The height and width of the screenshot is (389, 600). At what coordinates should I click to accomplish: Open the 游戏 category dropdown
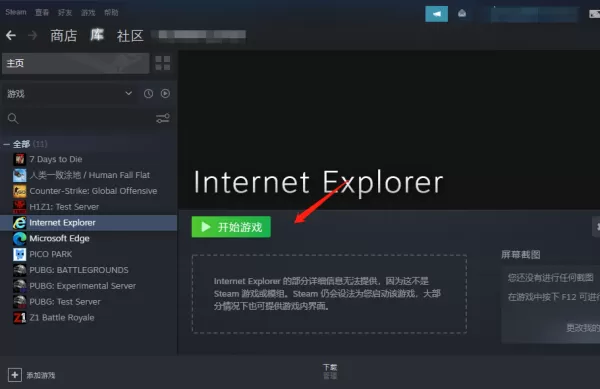[70, 94]
